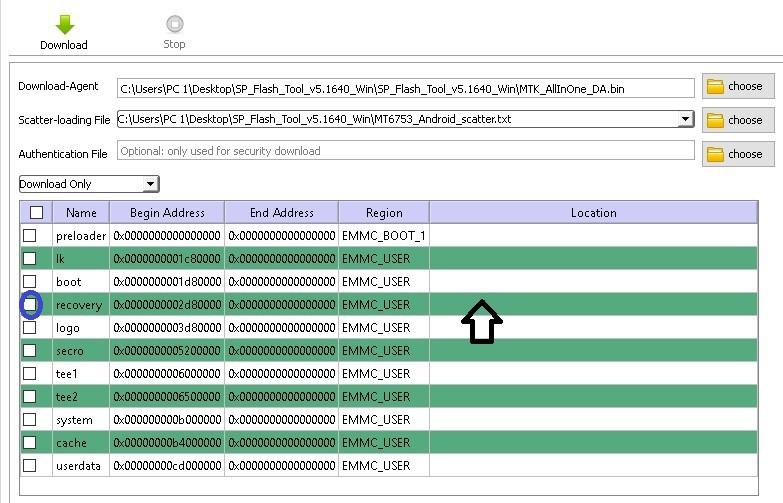Viewport: 783px width, 503px height.
Task: Toggle the select-all checkbox in table header
Action: 36,212
